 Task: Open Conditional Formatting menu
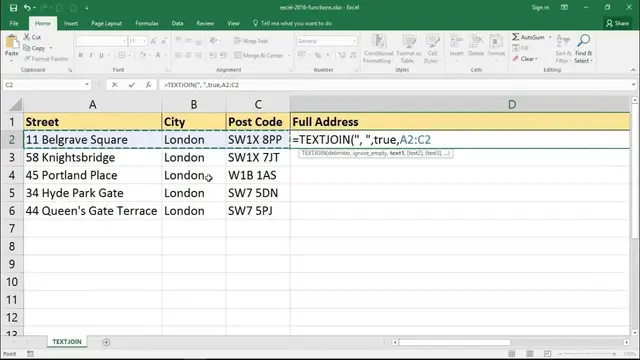click(x=378, y=49)
